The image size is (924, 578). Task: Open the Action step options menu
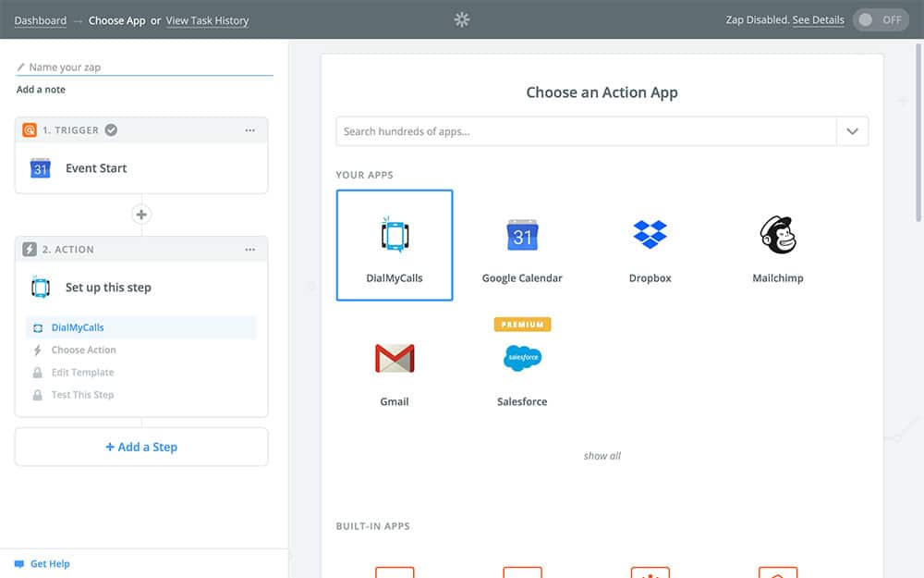(249, 250)
